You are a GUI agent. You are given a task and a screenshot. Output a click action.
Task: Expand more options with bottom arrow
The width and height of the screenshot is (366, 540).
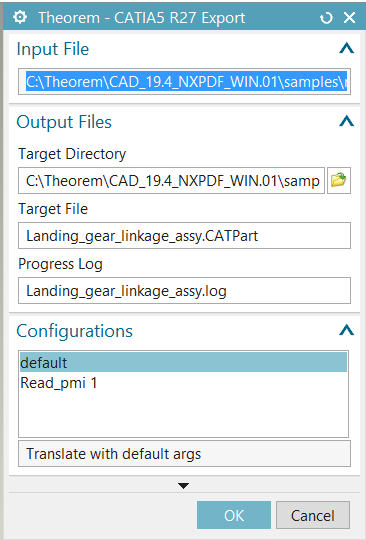[184, 486]
